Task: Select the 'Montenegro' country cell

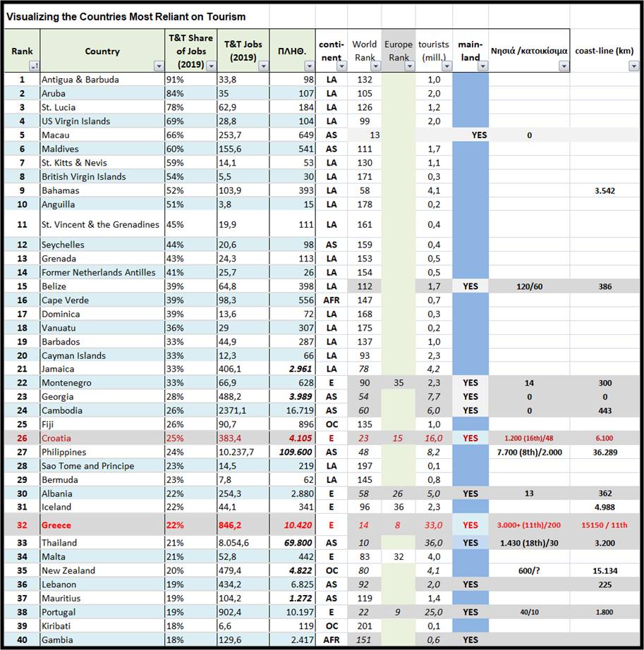Action: pyautogui.click(x=102, y=383)
